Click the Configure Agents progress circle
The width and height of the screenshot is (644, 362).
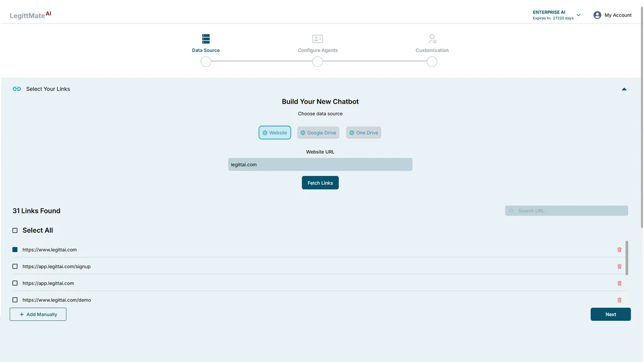coord(318,62)
